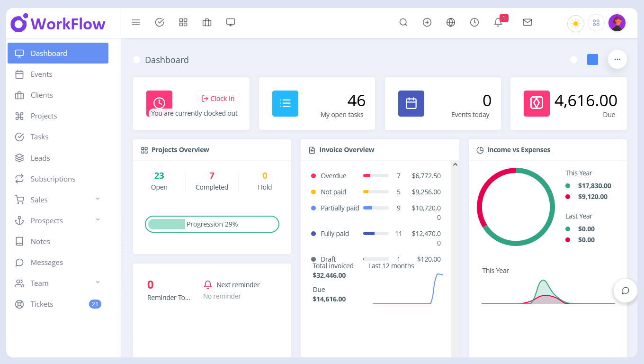Navigate to the Subscriptions menu item
This screenshot has width=644, height=364.
tap(53, 179)
